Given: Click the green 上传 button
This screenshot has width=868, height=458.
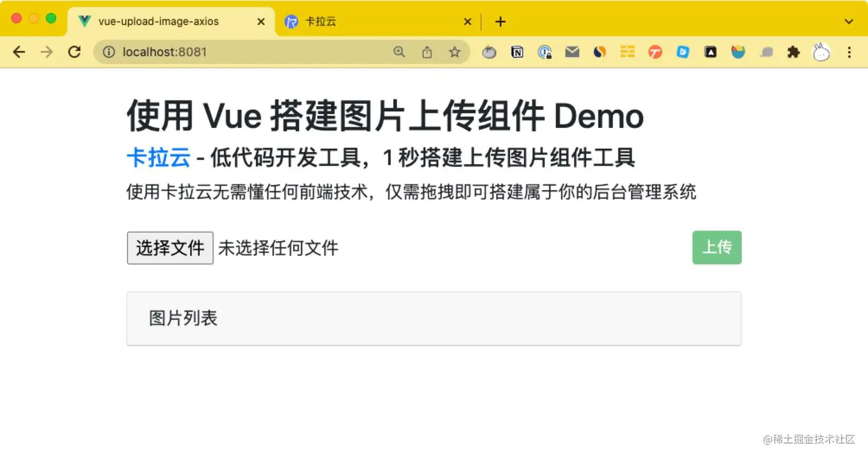Looking at the screenshot, I should coord(717,247).
